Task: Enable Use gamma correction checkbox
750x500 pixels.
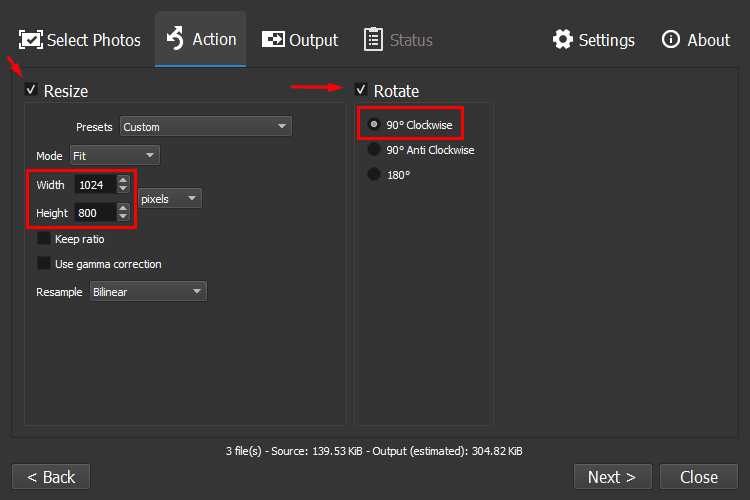Action: pyautogui.click(x=44, y=263)
